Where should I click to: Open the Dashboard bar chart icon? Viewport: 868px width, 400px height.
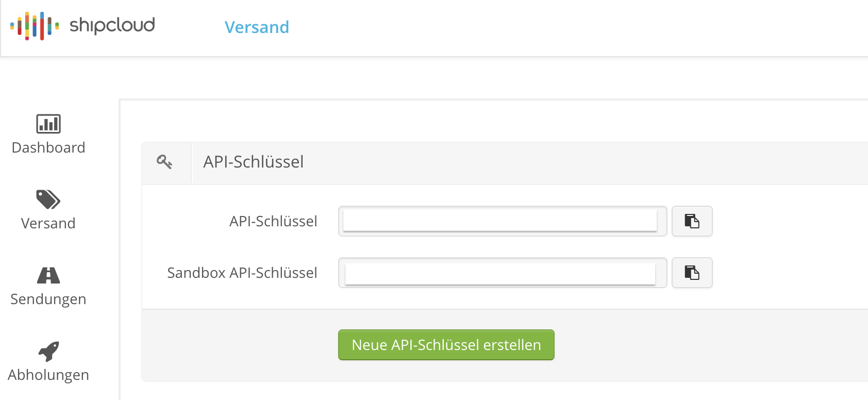(x=48, y=124)
